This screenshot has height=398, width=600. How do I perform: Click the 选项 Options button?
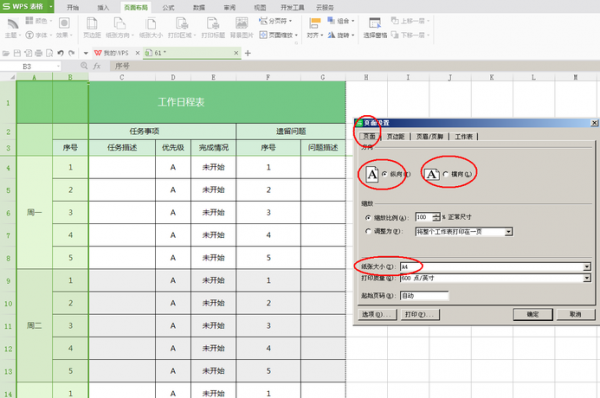(377, 314)
